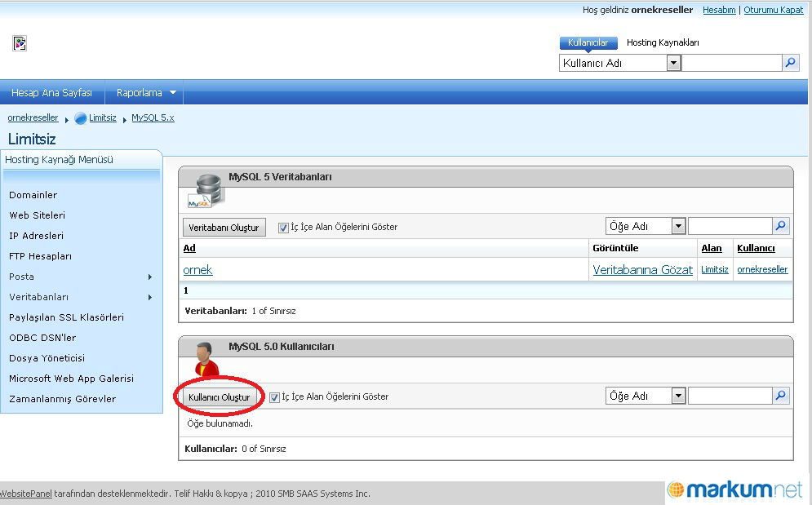
Task: Click the Görüntüle column header text
Action: tap(615, 248)
